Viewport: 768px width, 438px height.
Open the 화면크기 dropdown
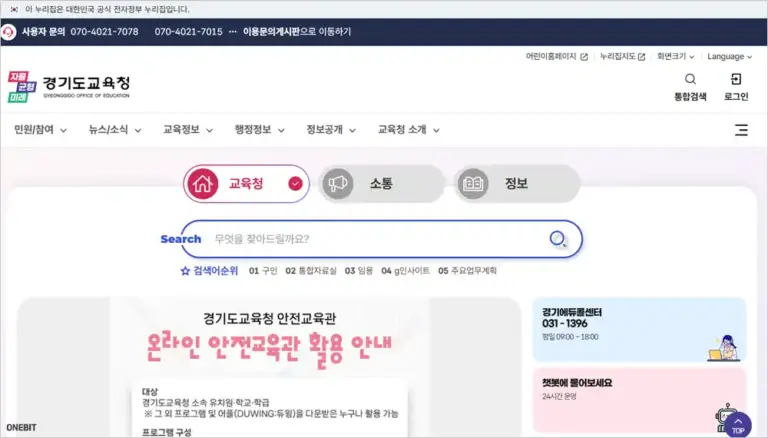(x=675, y=57)
